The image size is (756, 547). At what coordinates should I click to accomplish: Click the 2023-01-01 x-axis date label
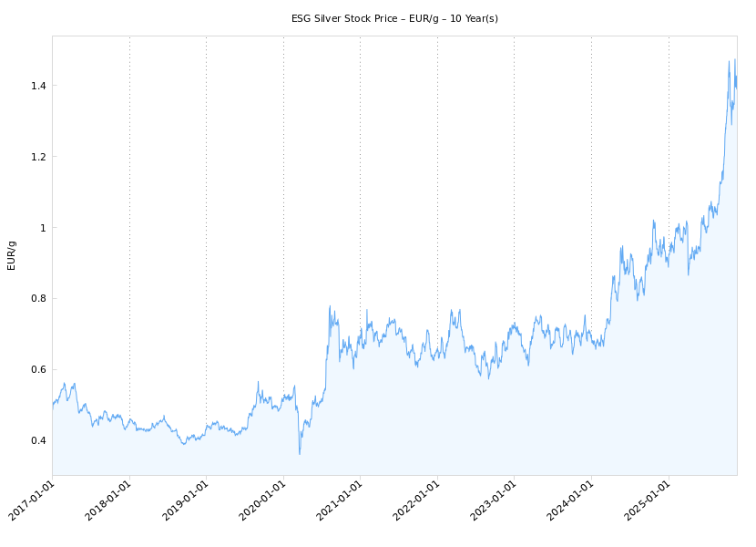pos(495,502)
